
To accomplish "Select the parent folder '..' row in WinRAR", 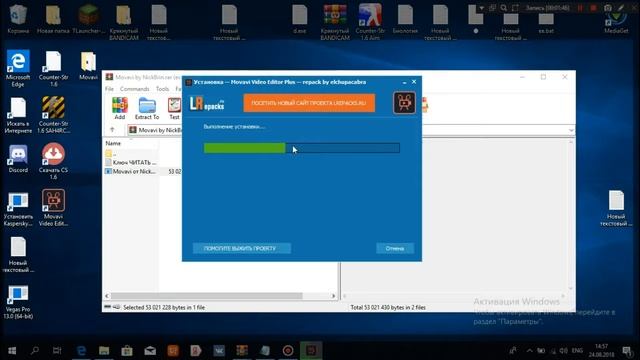I will (x=110, y=153).
